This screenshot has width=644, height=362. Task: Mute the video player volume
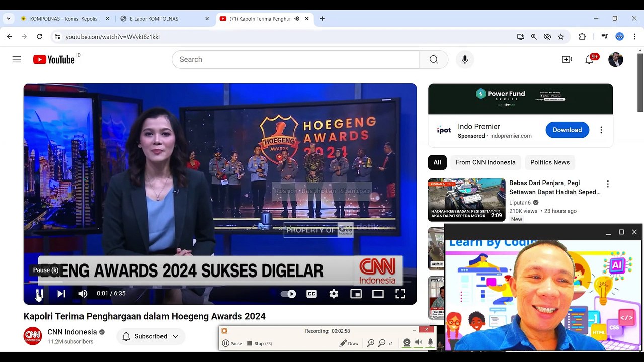[x=83, y=294]
